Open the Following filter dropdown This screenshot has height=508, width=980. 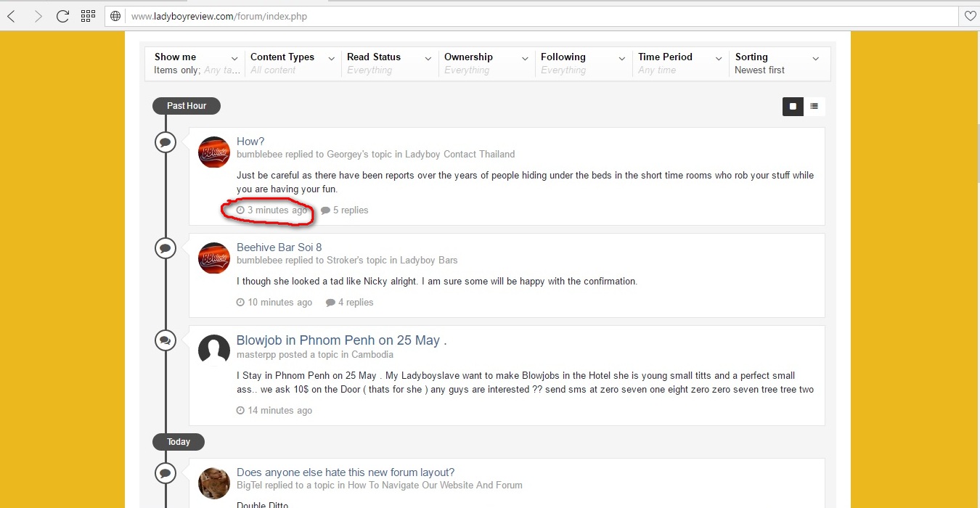click(584, 63)
